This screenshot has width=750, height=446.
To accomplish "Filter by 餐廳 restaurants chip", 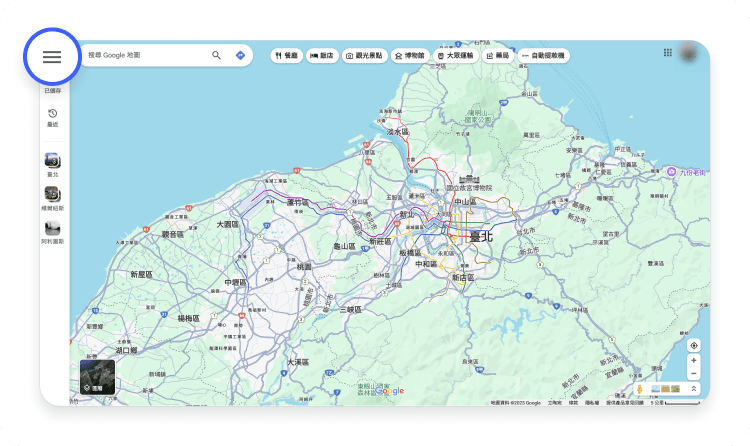I will pos(286,56).
